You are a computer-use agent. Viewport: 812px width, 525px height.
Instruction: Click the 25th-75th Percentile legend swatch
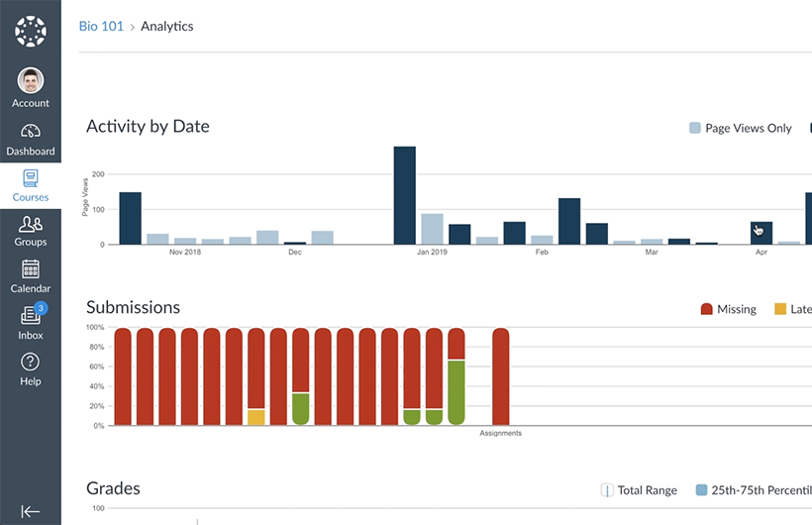(701, 489)
